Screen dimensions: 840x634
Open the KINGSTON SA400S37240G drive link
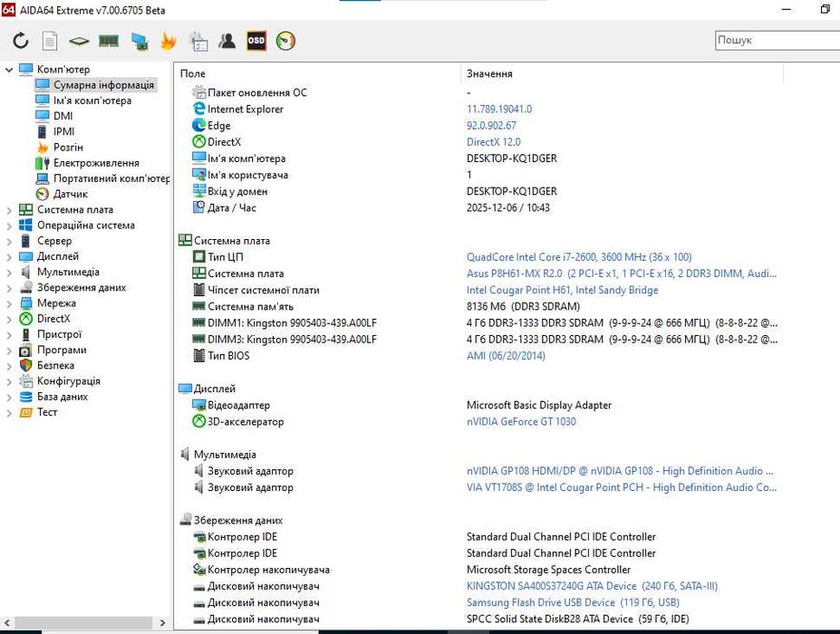(x=592, y=586)
